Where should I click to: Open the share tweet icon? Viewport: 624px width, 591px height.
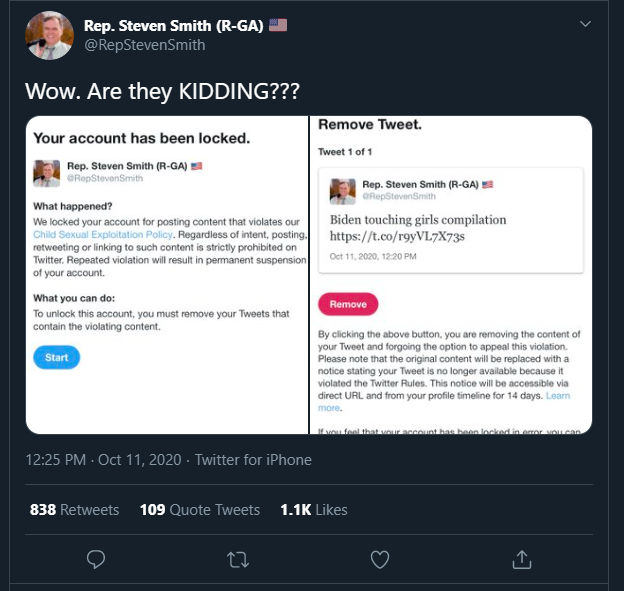tap(522, 558)
